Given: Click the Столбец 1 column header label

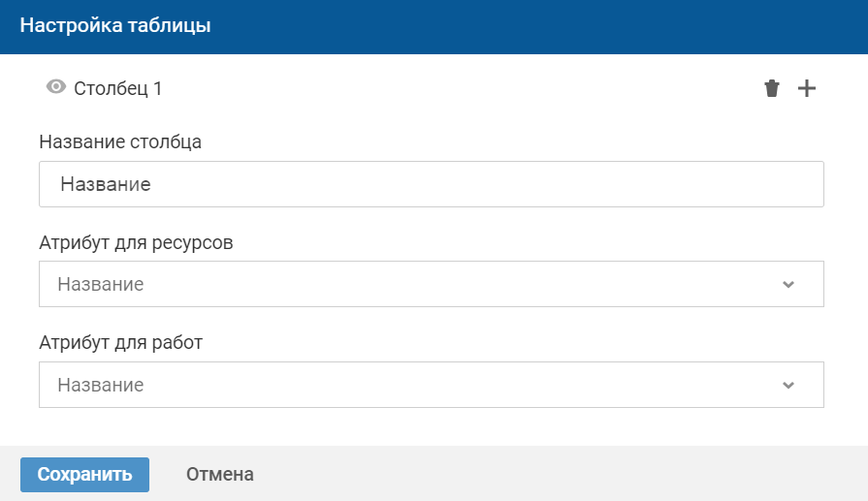Looking at the screenshot, I should click(x=118, y=89).
